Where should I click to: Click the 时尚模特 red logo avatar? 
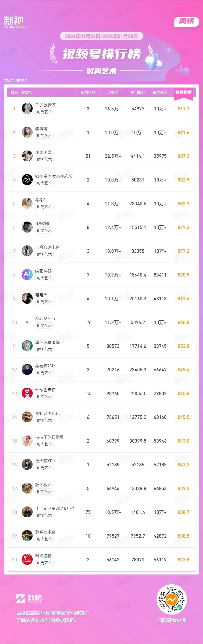coord(27,560)
